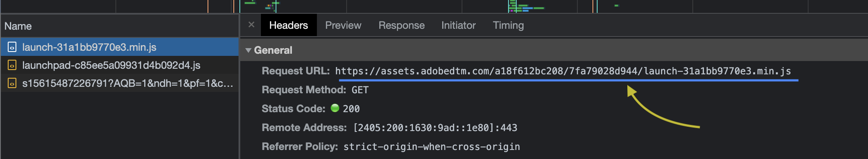
Task: Click the launchpad-c85ee5a09931d4b092d4.js script icon
Action: (12, 65)
